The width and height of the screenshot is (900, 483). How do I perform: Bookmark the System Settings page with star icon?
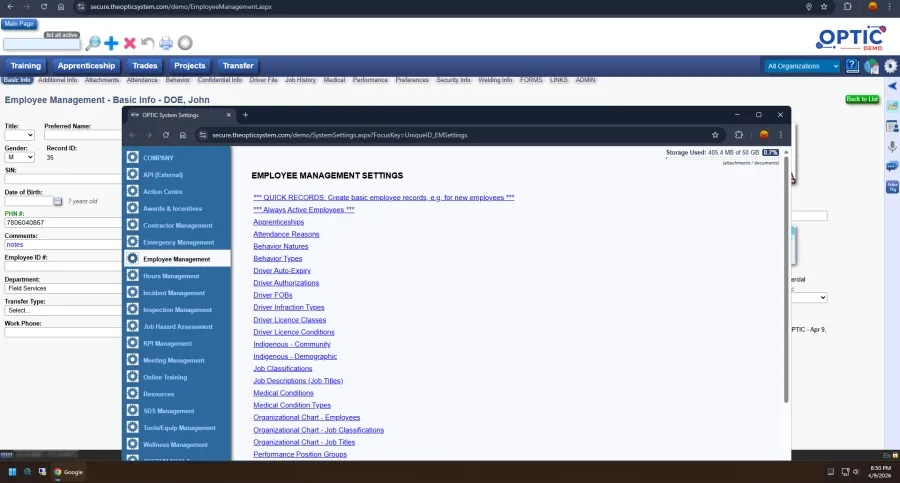click(x=715, y=135)
